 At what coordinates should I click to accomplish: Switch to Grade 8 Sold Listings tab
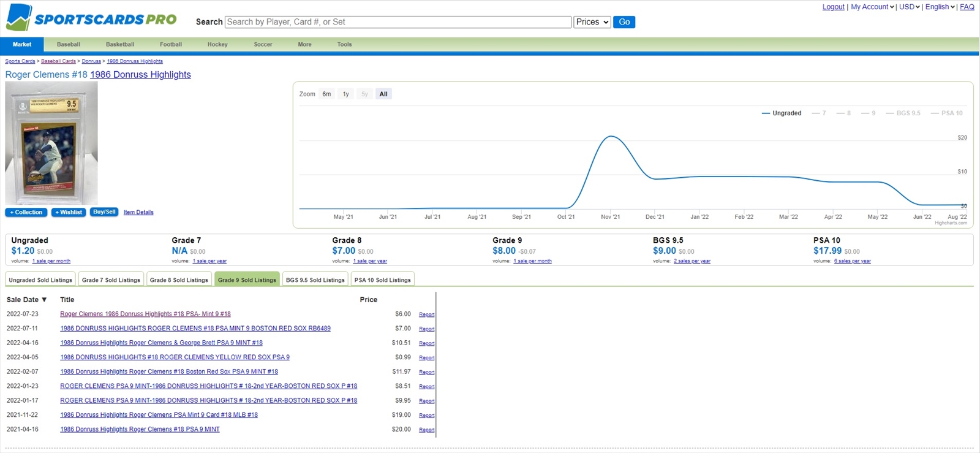click(179, 280)
